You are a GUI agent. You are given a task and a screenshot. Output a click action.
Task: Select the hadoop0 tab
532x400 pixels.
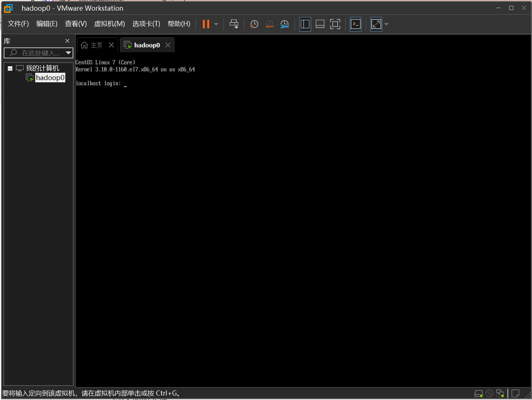(x=147, y=45)
